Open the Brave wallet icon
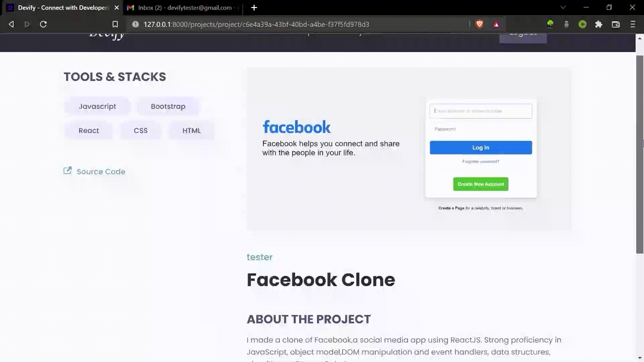This screenshot has width=644, height=362. coord(615,24)
